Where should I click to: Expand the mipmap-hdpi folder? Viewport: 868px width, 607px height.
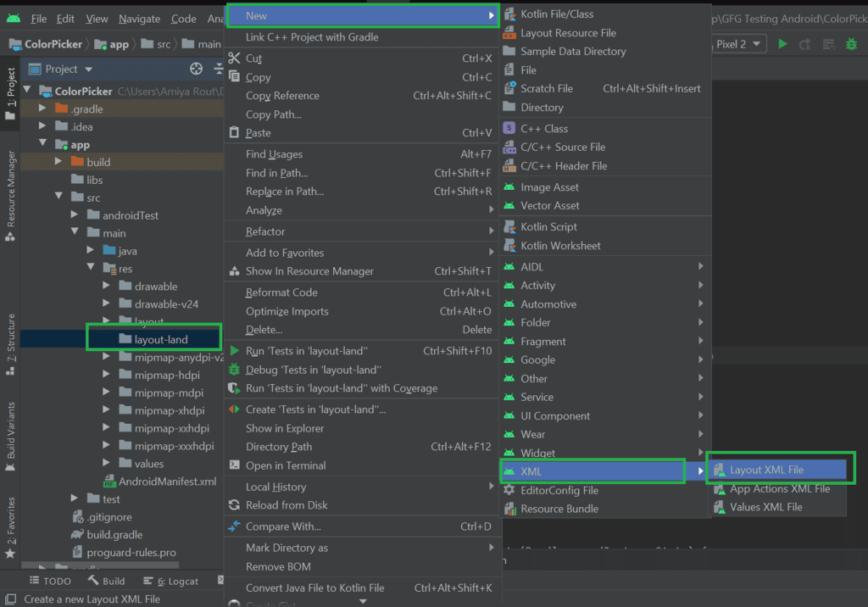click(106, 375)
